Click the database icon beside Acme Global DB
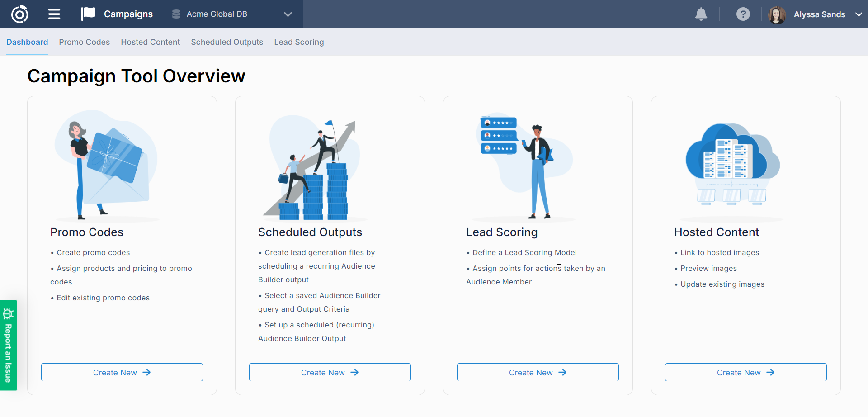 click(176, 14)
